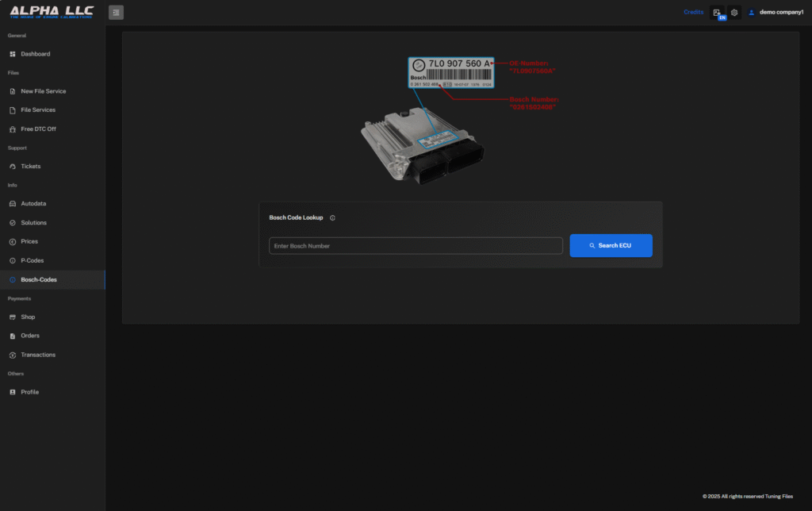Click the Prices euro icon

click(x=13, y=241)
